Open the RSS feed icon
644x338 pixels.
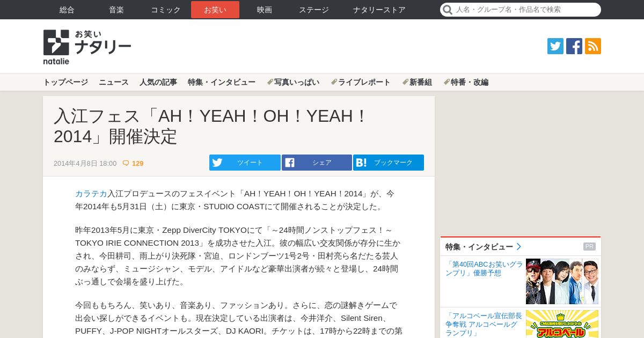tap(593, 46)
